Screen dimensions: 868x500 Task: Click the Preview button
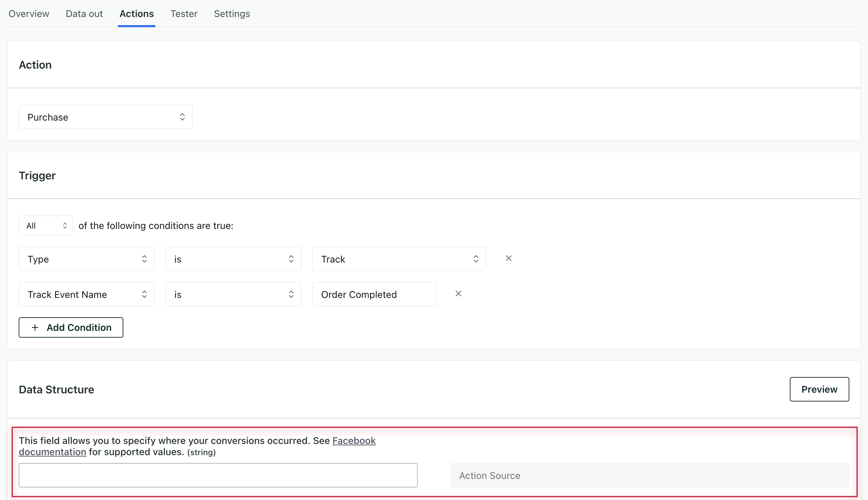point(819,389)
